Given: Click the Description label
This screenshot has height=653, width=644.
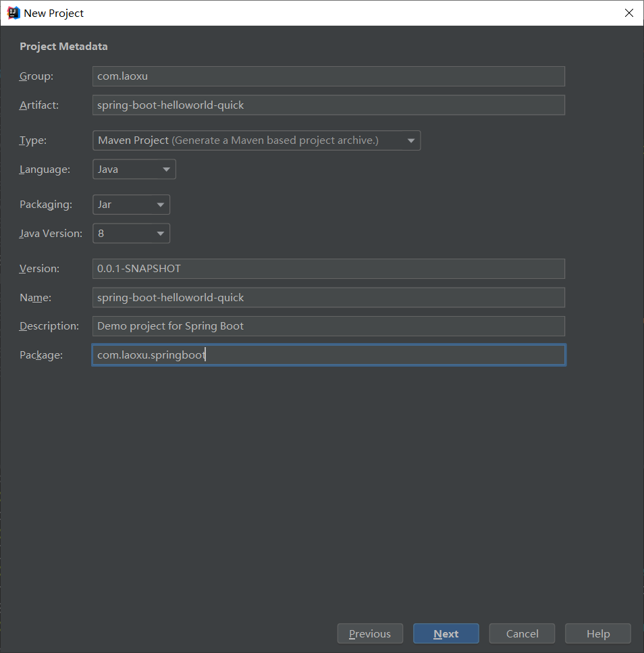Looking at the screenshot, I should (49, 326).
